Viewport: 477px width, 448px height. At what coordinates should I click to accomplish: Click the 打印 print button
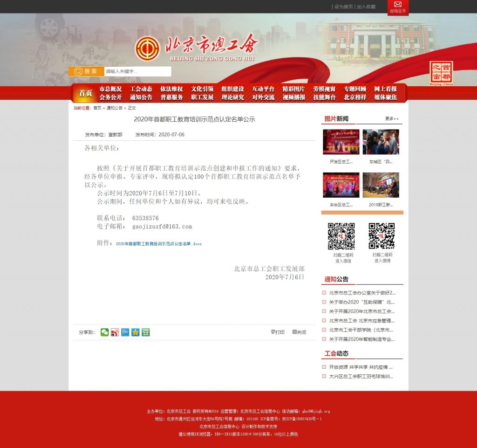point(278,332)
